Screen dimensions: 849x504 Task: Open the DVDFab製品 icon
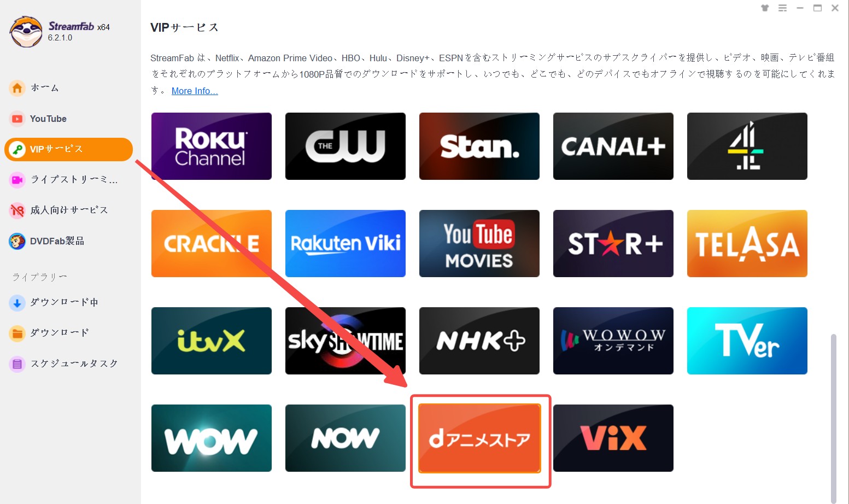[17, 241]
